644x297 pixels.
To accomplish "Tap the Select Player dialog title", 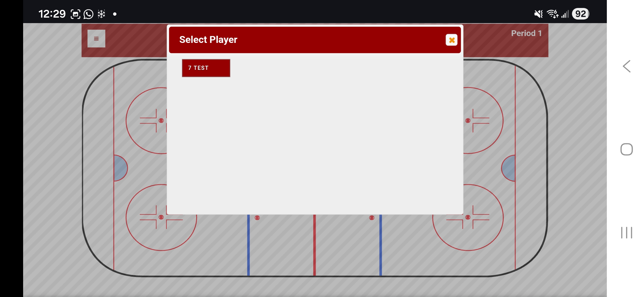I will pos(208,39).
